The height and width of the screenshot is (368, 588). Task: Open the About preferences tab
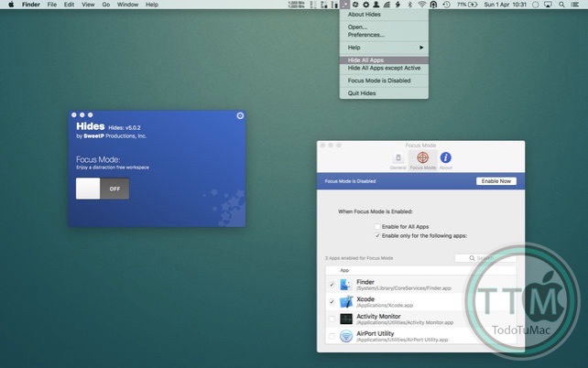(x=445, y=161)
